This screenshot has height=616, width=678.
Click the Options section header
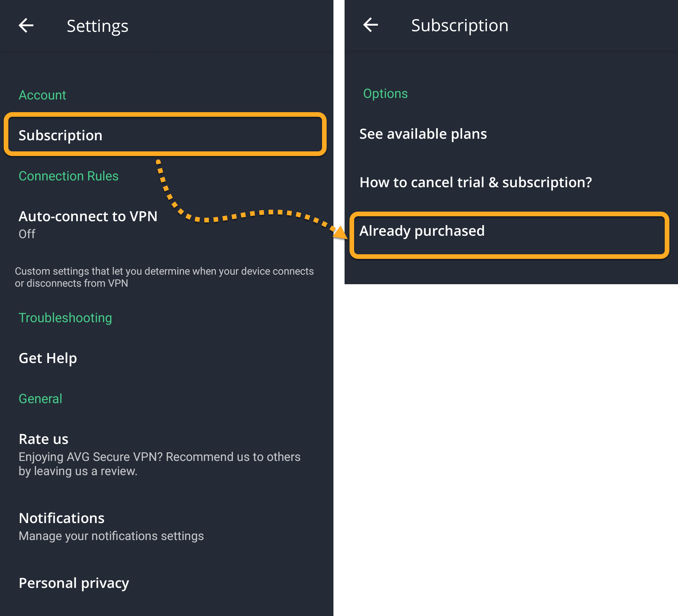385,94
